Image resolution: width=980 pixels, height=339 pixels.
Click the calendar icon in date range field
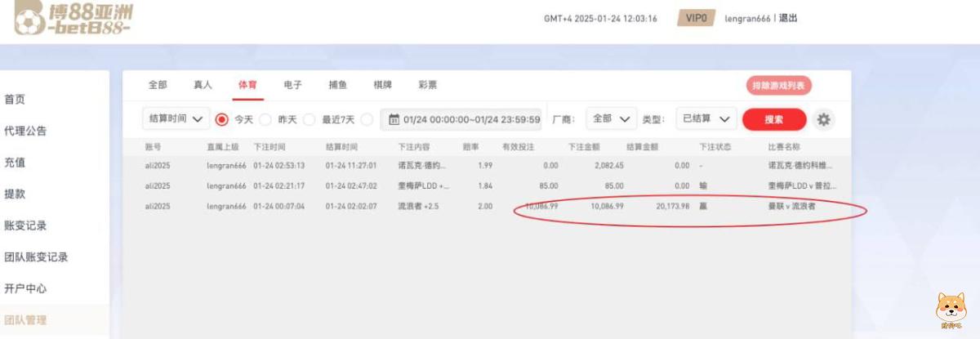[394, 119]
